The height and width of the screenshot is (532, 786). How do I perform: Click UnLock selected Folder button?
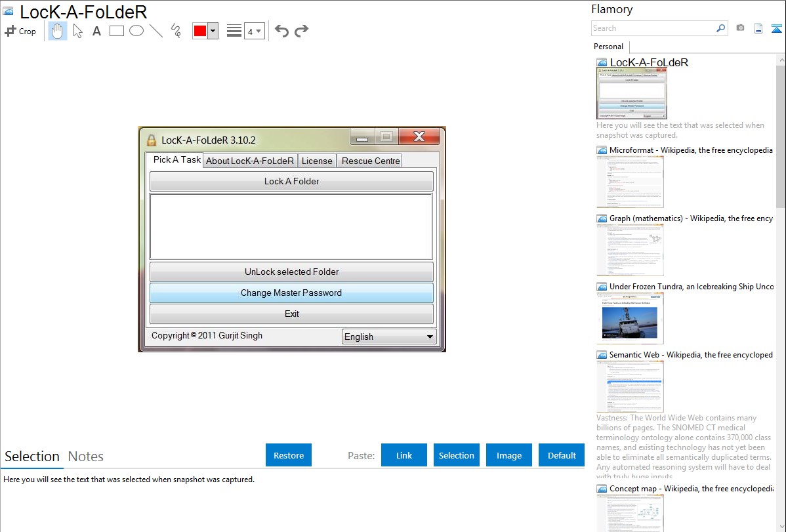pos(291,272)
